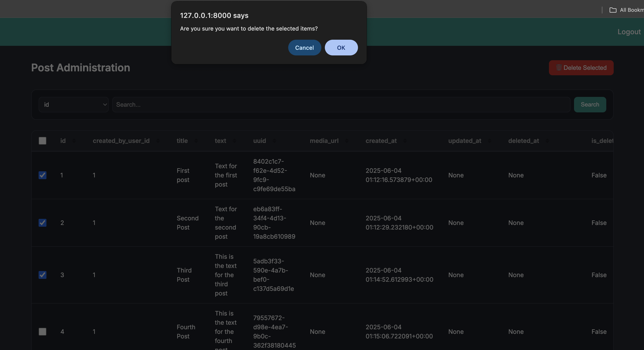Click 'Text for the first post' cell
The width and height of the screenshot is (644, 350).
coord(226,175)
